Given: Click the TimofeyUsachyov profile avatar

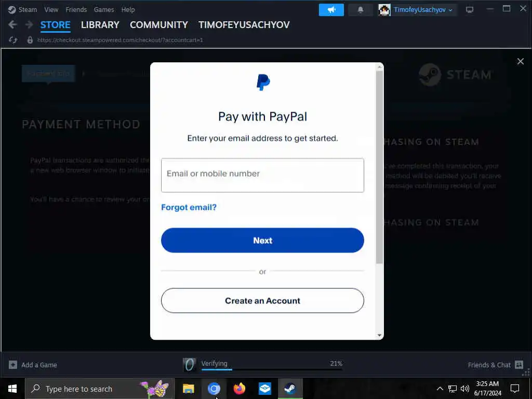Looking at the screenshot, I should 384,10.
